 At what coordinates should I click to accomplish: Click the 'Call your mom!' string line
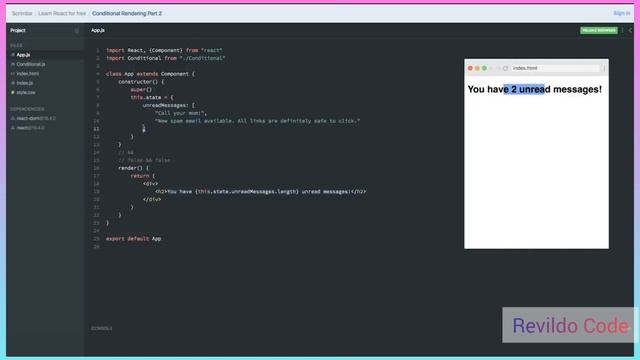[181, 113]
